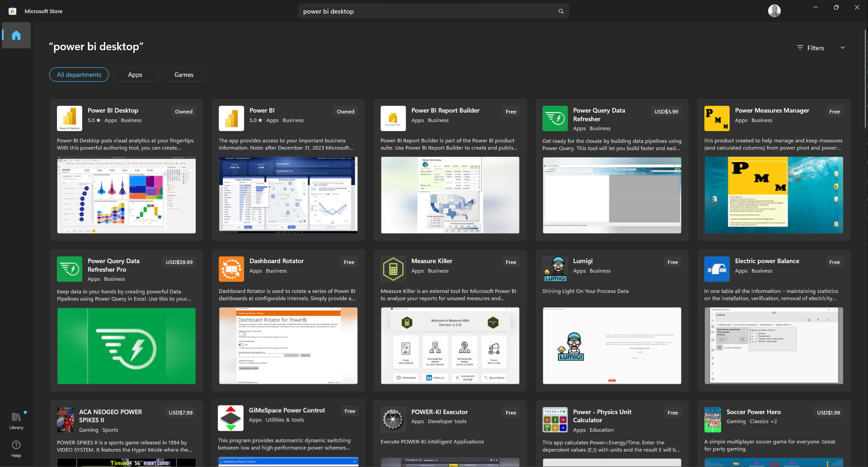The image size is (868, 467).
Task: Click the USD$59.99 price button
Action: pyautogui.click(x=179, y=262)
